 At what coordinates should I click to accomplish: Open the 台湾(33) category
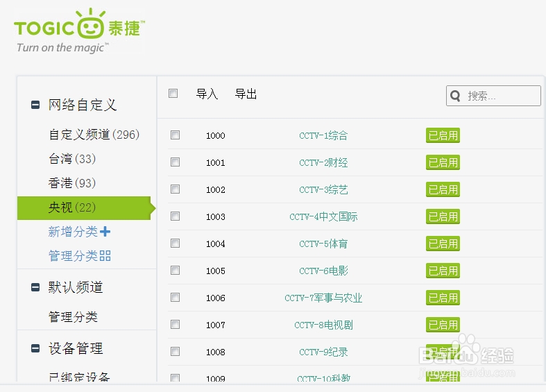click(x=72, y=159)
